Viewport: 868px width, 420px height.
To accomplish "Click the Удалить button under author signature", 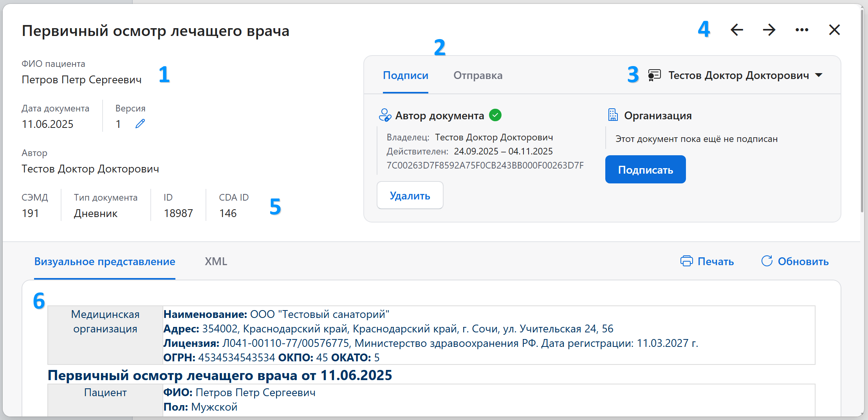I will pyautogui.click(x=410, y=196).
